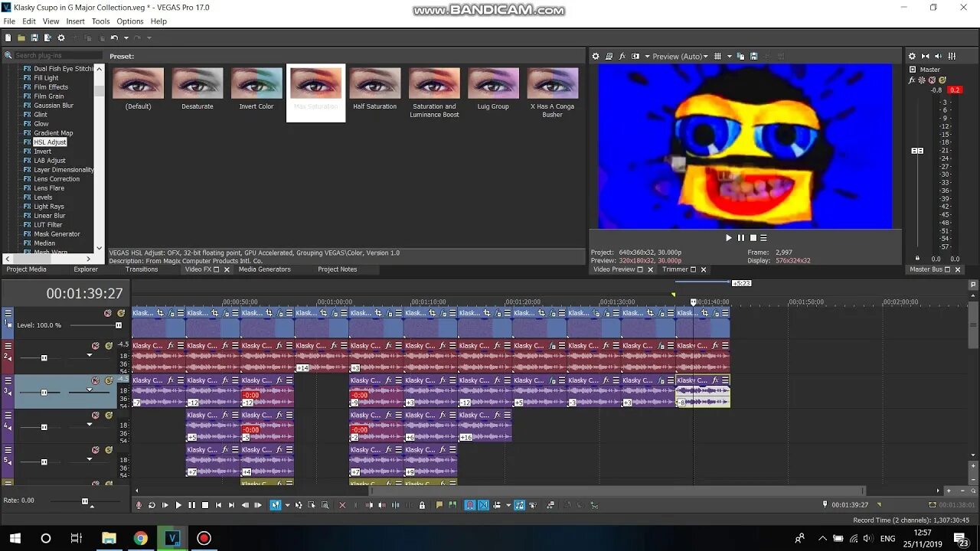Select the Normal Edit tool icon

tap(276, 505)
